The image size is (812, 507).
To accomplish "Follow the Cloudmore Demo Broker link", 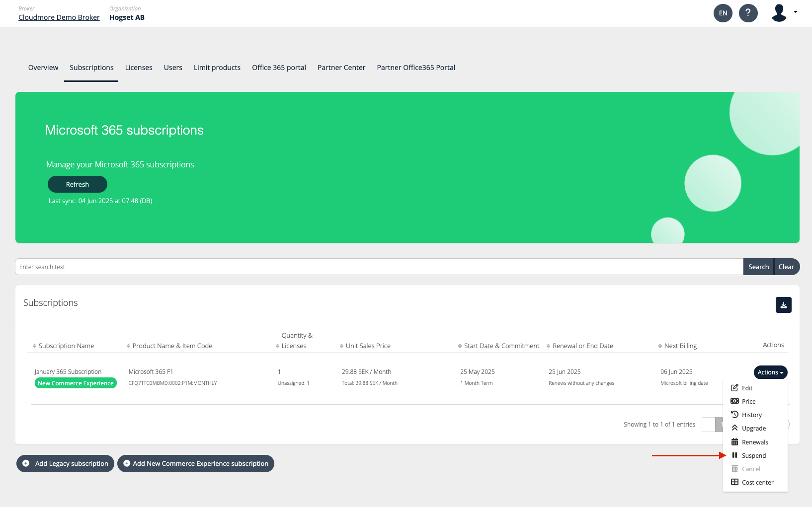I will 59,17.
